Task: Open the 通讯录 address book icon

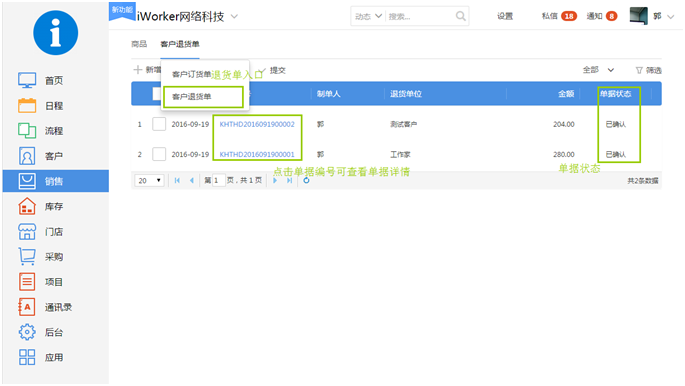Action: 27,307
